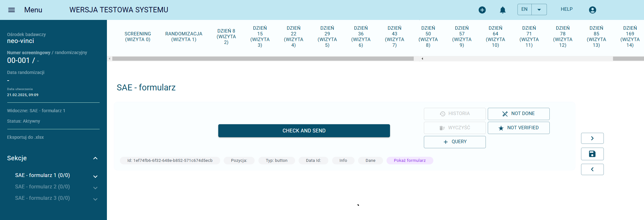Image resolution: width=644 pixels, height=220 pixels.
Task: Mark form as NOT DONE
Action: pos(518,114)
